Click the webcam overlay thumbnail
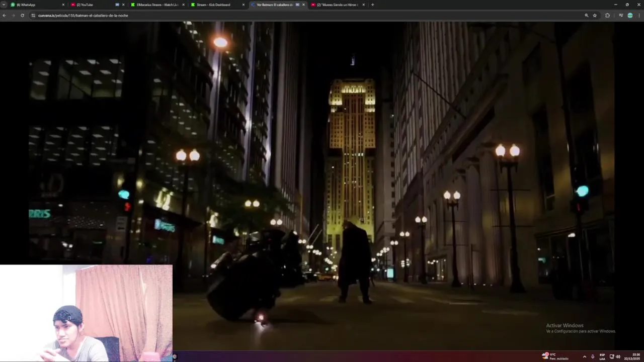Viewport: 644px width, 362px height. [x=86, y=313]
